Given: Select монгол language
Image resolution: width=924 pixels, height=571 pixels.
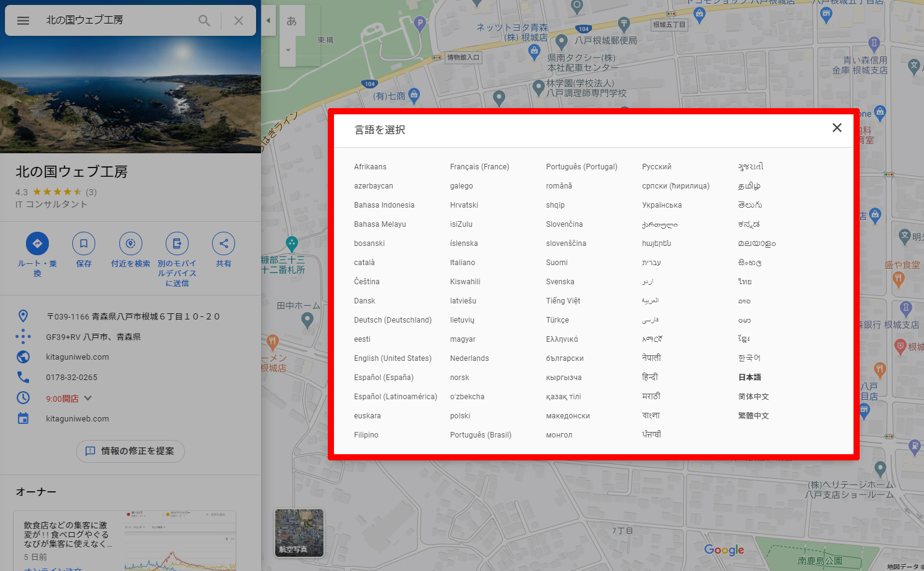Looking at the screenshot, I should click(x=559, y=435).
